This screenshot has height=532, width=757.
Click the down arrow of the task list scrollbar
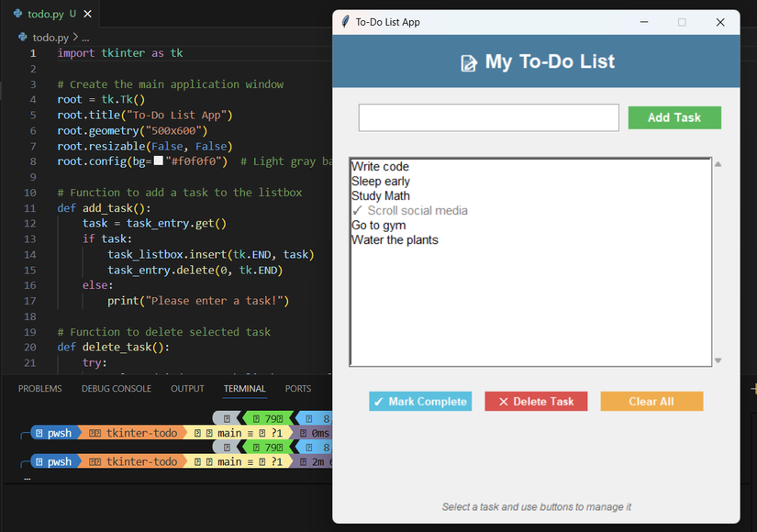pyautogui.click(x=718, y=360)
